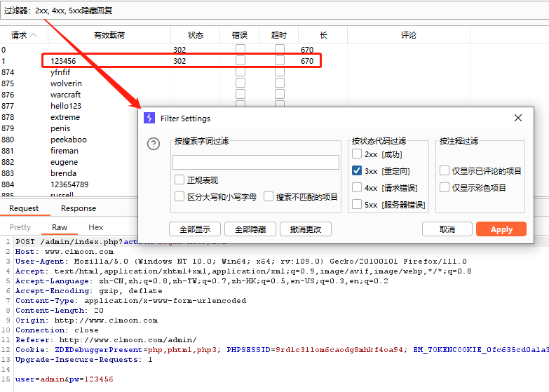
Task: Enable the 4xx [请求错误] checkbox
Action: [x=358, y=188]
